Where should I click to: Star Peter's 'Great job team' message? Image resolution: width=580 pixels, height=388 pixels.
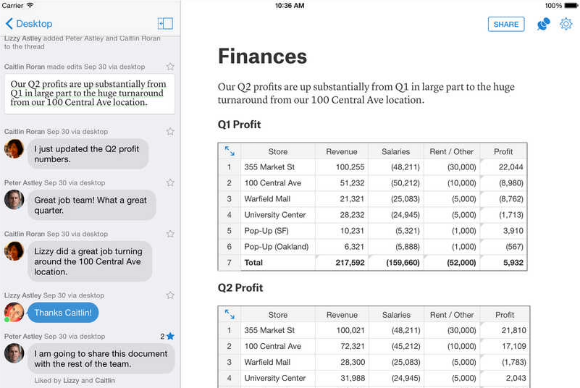(x=170, y=183)
